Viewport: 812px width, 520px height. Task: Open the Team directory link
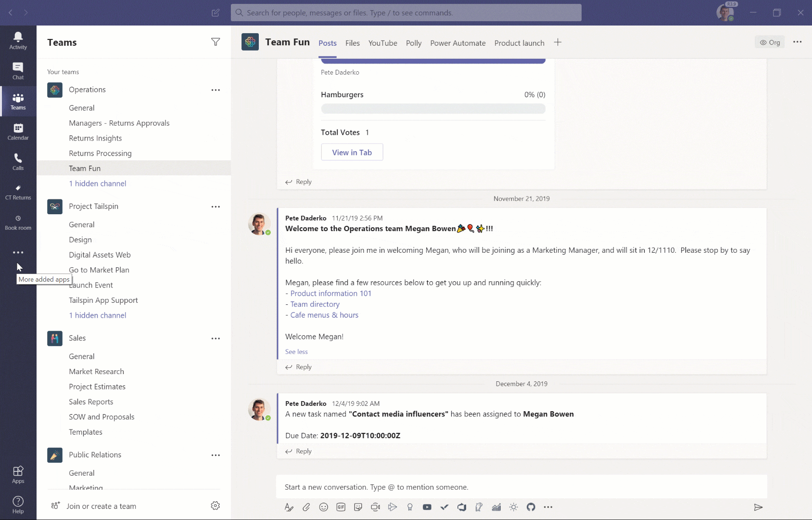click(x=315, y=304)
